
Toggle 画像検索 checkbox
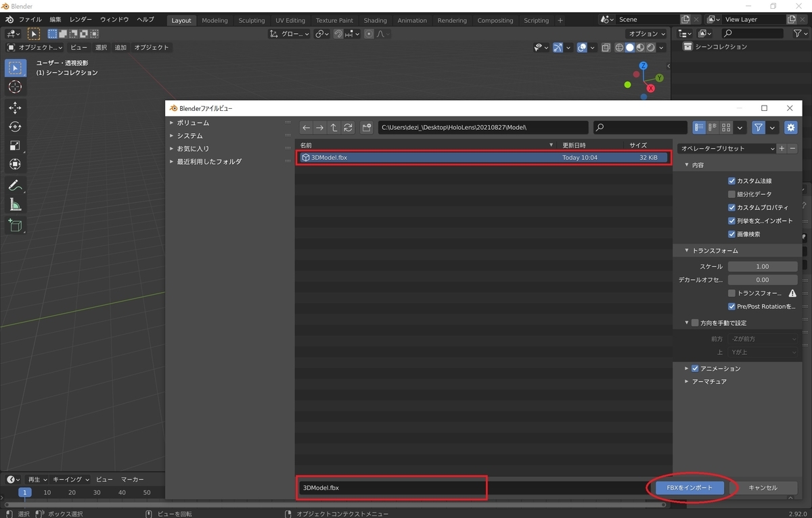point(731,234)
